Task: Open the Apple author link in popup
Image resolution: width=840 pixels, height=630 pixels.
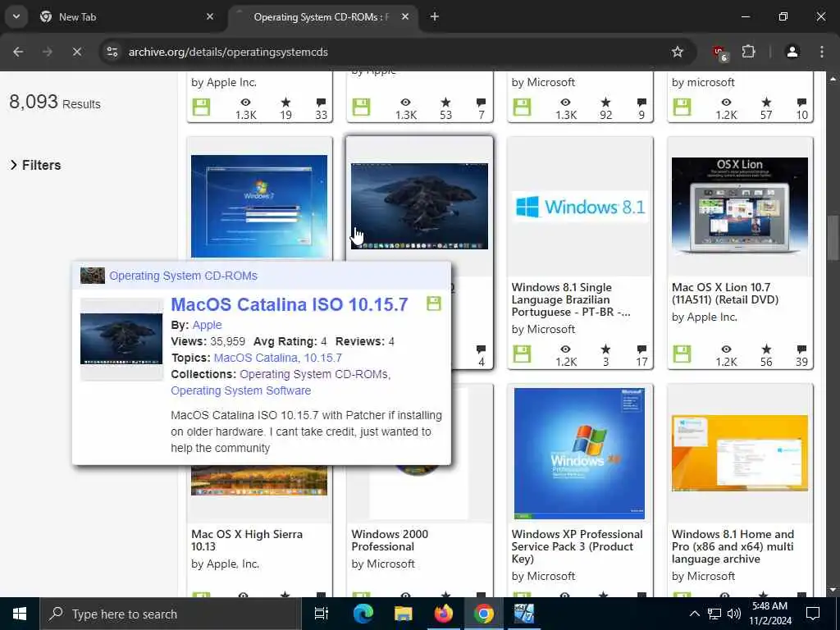Action: (x=207, y=325)
